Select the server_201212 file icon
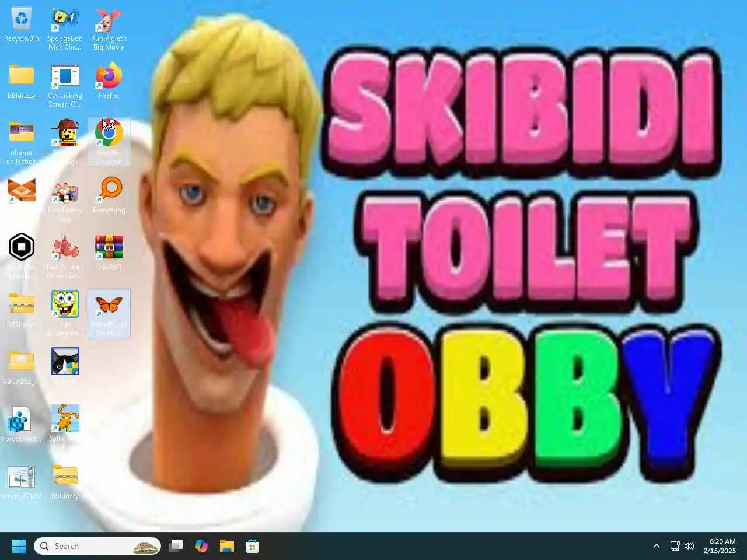 pyautogui.click(x=22, y=481)
